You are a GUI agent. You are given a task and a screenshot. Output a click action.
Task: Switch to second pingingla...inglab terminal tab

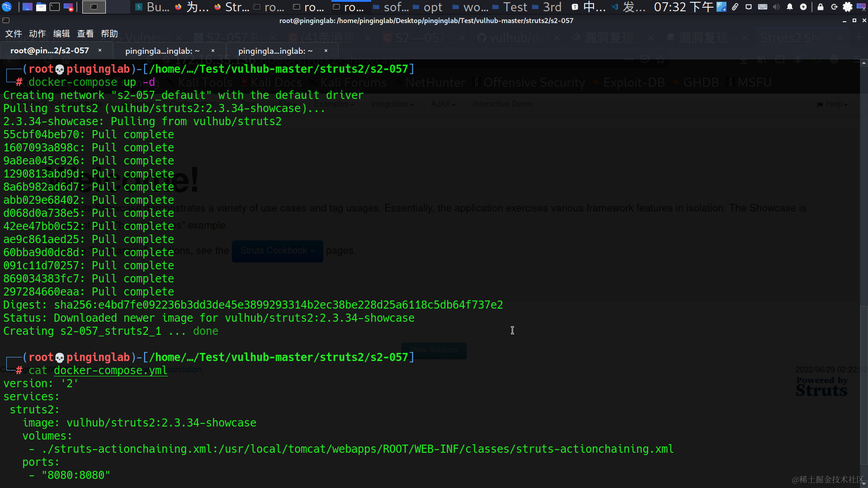tap(275, 51)
